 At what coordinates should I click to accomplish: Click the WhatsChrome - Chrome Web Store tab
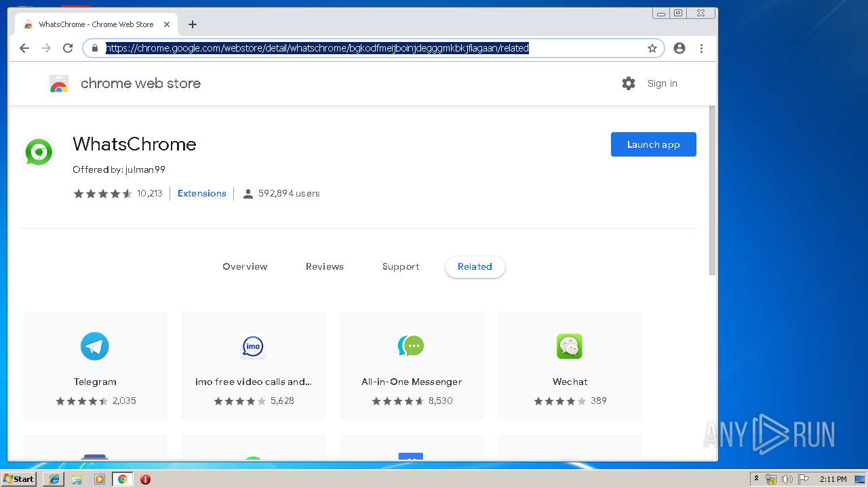pos(96,24)
